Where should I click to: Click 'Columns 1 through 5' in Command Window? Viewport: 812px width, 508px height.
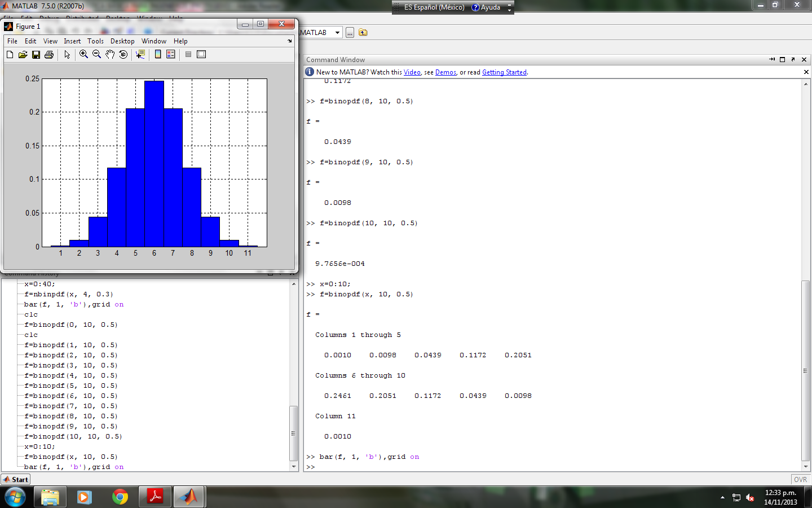[358, 335]
